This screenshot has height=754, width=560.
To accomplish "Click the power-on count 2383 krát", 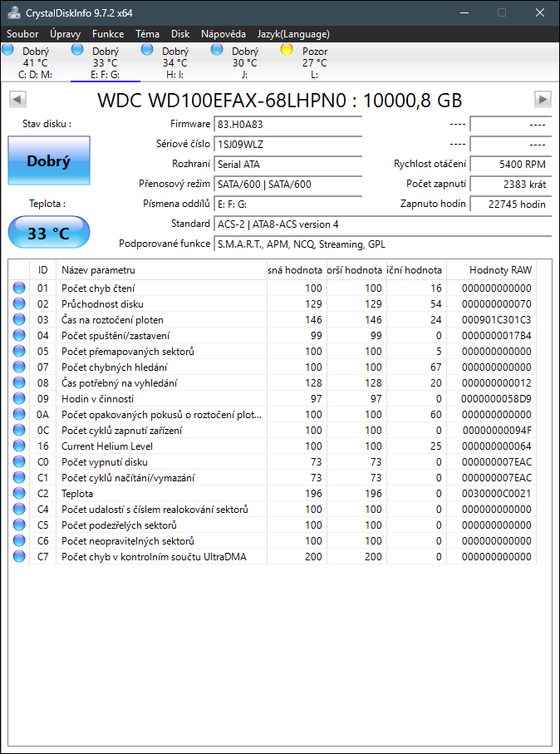I will click(x=510, y=185).
